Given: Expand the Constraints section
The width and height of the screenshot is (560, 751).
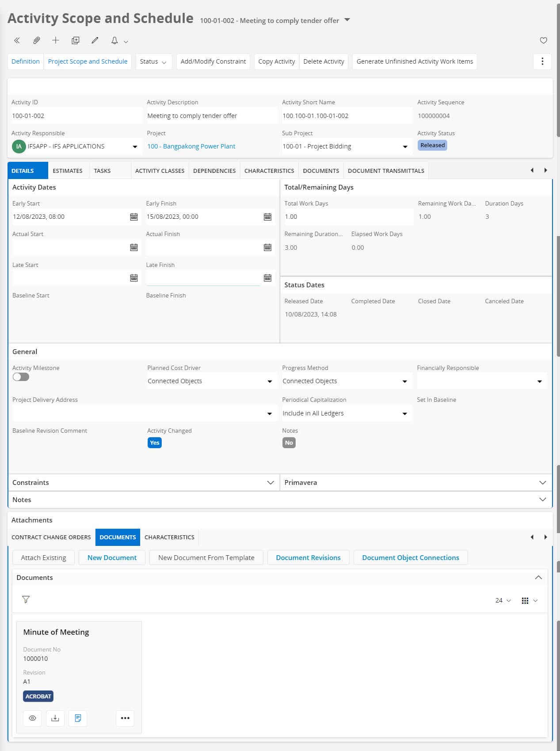Looking at the screenshot, I should (x=270, y=483).
